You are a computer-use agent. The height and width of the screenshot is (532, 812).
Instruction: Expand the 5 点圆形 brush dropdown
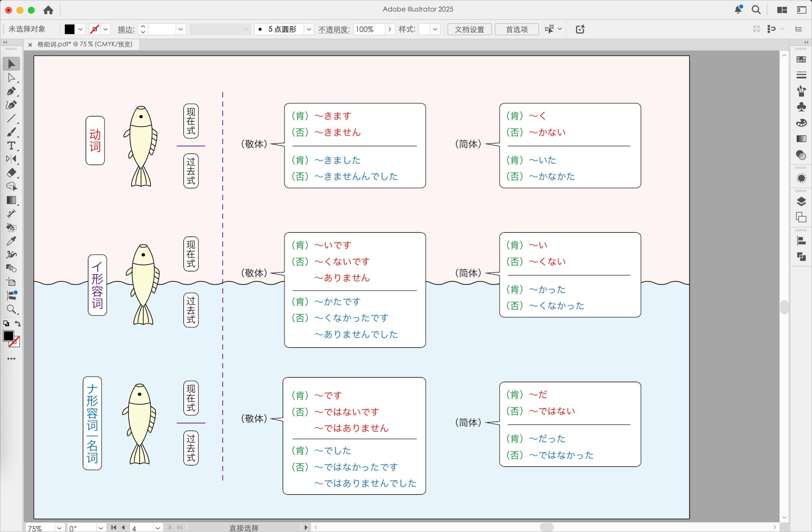(x=309, y=29)
